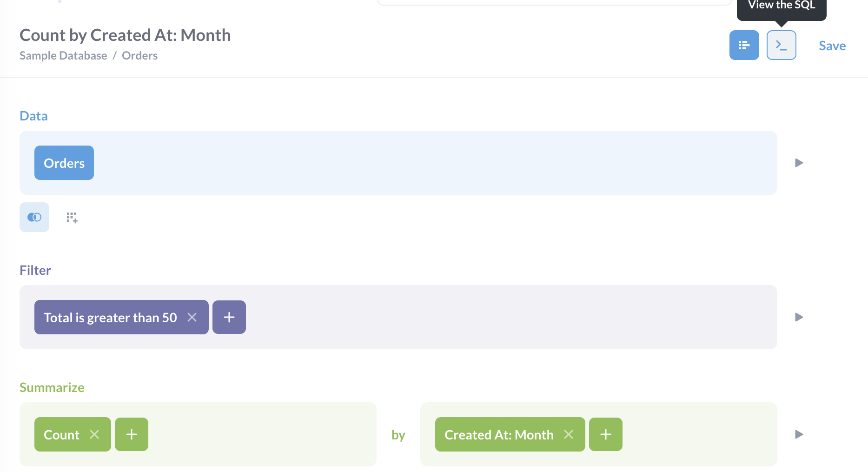Remove the Created At: Month grouping

[x=569, y=434]
